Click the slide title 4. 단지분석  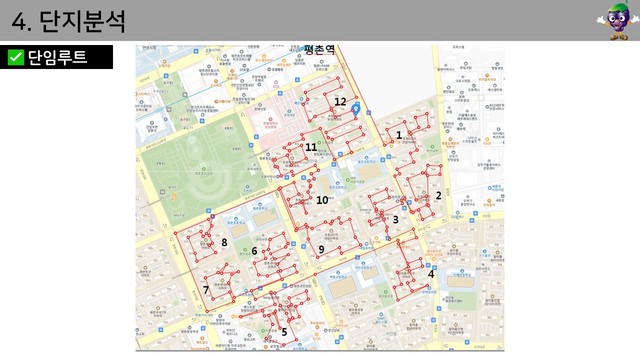(68, 21)
